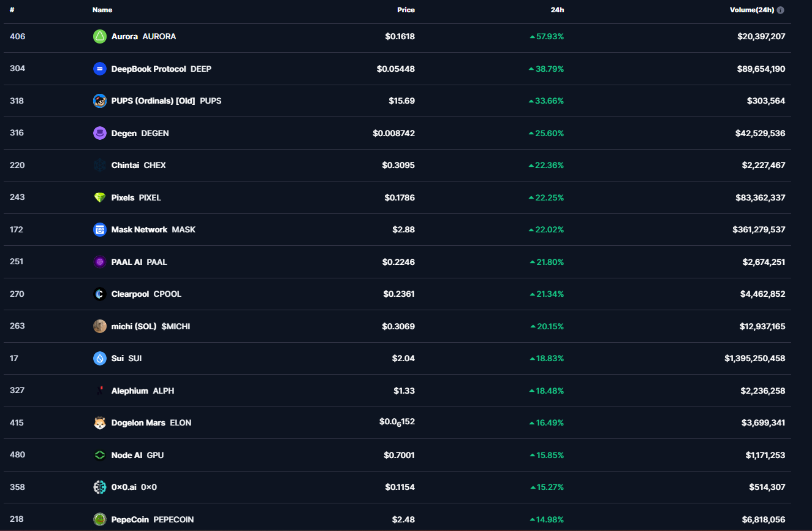812x531 pixels.
Task: Click the DeepBook Protocol coin icon
Action: 99,69
